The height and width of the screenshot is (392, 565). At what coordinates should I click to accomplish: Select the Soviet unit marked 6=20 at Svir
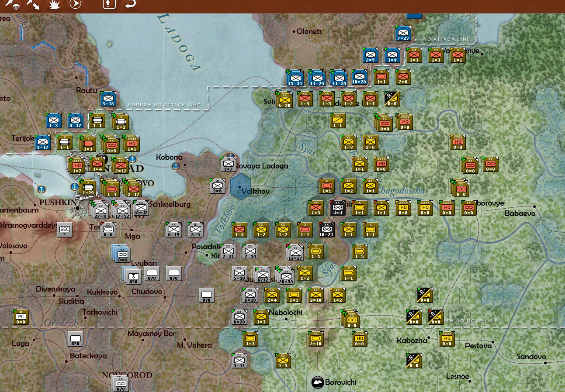[x=284, y=100]
